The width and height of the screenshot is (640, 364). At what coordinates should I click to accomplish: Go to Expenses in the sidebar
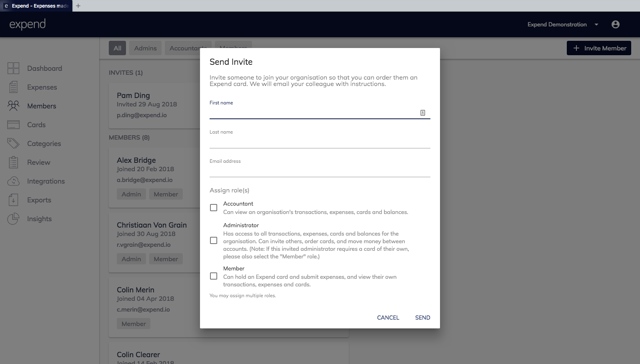[x=42, y=87]
